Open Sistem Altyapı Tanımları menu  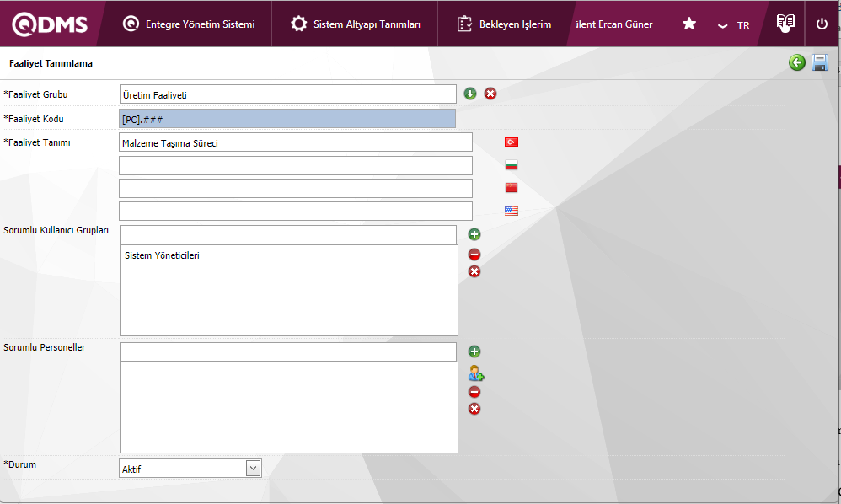click(x=355, y=24)
